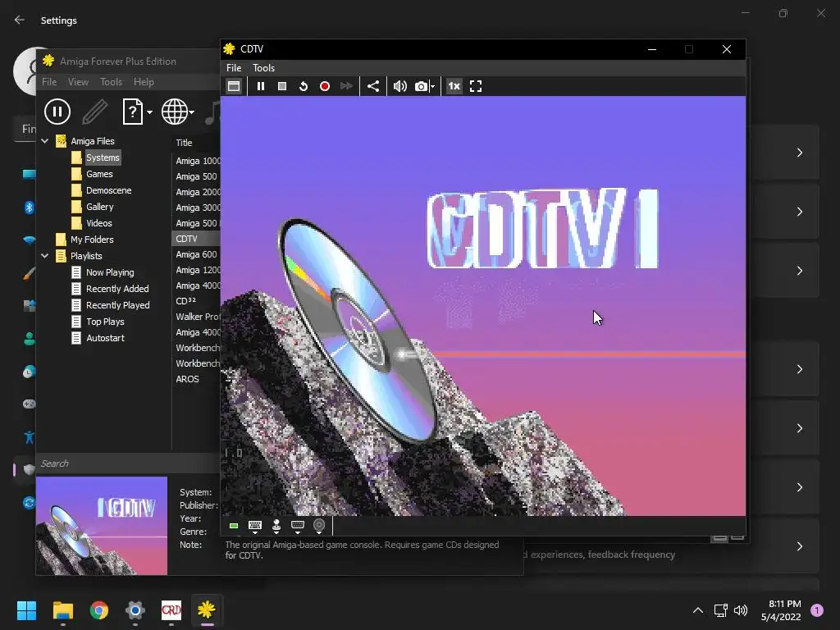Viewport: 840px width, 630px height.
Task: Select the Gallery folder
Action: 99,207
